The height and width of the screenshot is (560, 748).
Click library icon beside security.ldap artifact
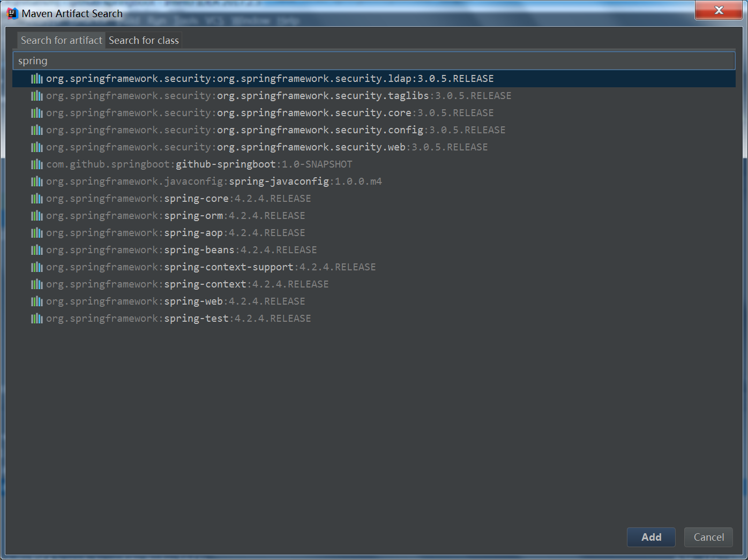click(37, 79)
